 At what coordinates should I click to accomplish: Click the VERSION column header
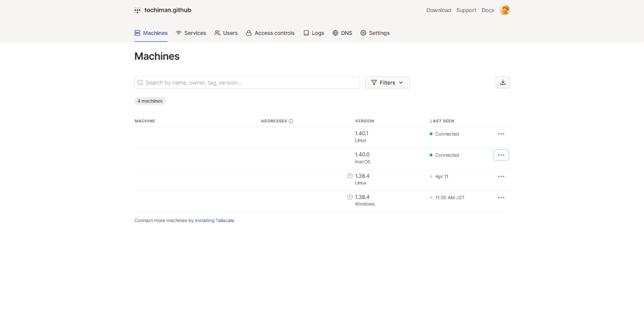(x=365, y=121)
